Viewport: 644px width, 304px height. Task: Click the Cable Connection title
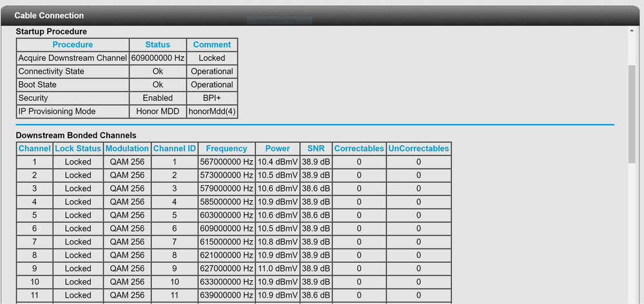pos(49,15)
